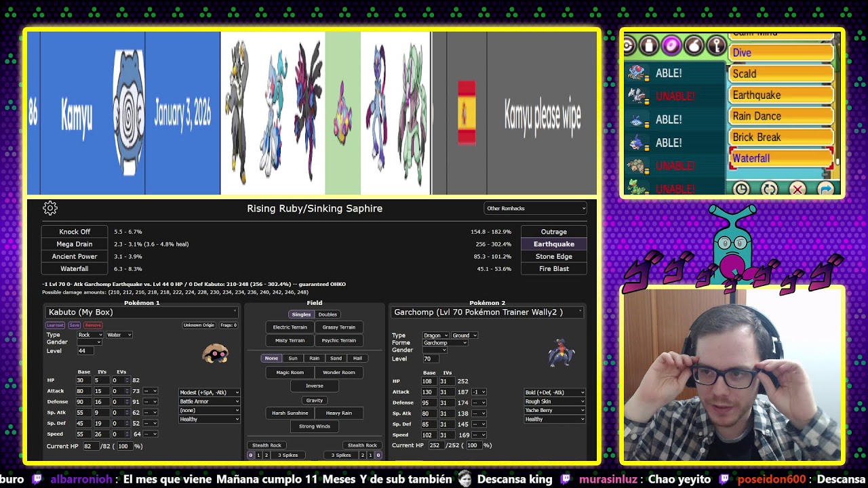Set weather to Sun

coord(293,358)
